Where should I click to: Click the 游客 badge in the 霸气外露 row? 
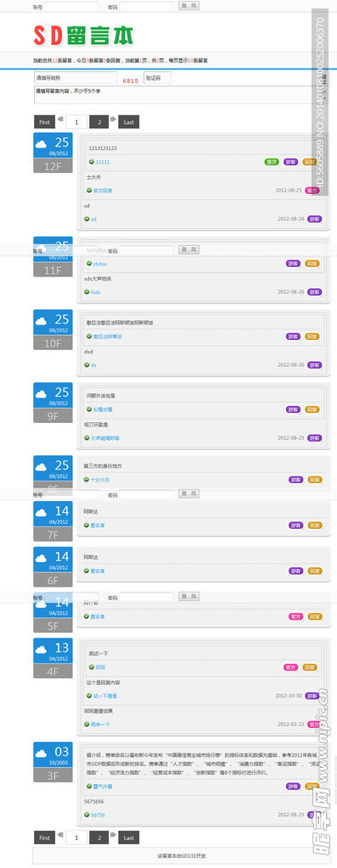pyautogui.click(x=293, y=786)
